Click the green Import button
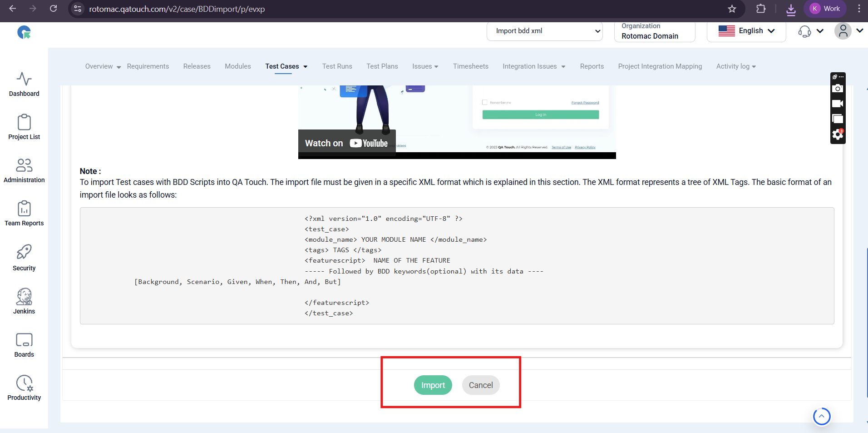 pos(433,385)
